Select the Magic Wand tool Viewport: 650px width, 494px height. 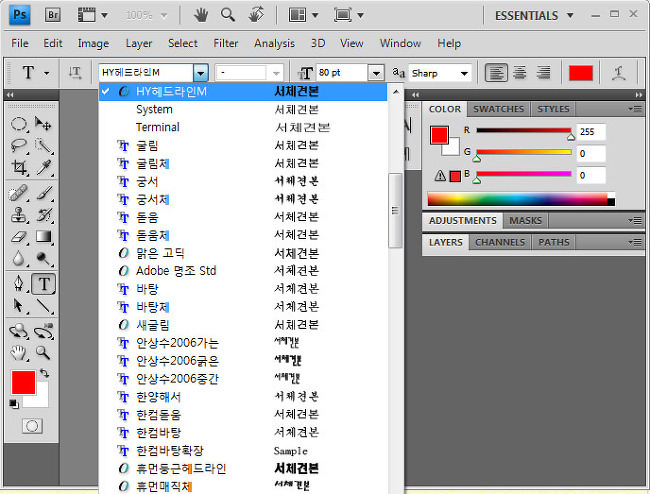(43, 145)
